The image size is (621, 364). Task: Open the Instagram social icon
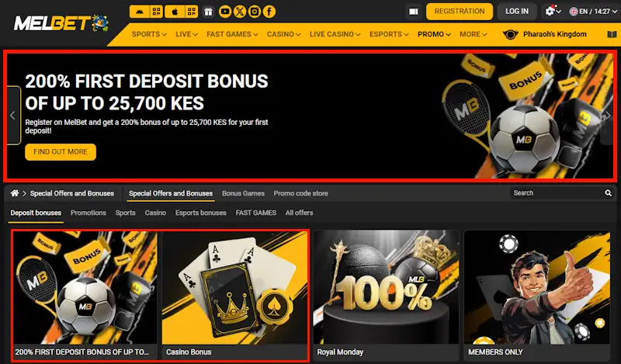tap(255, 12)
